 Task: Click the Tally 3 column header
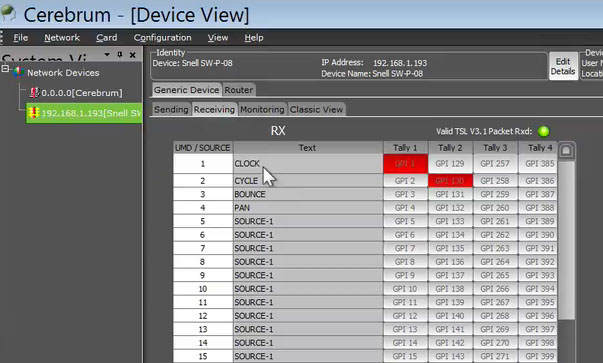click(495, 148)
